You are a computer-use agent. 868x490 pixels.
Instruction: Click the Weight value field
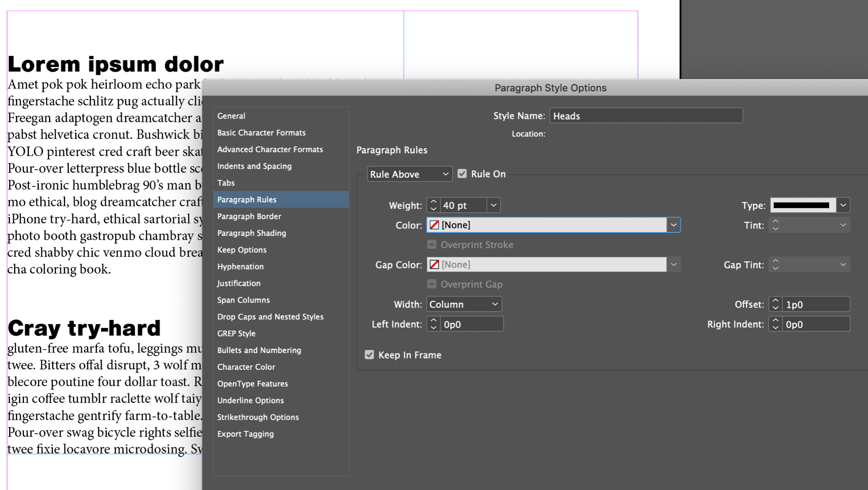463,206
